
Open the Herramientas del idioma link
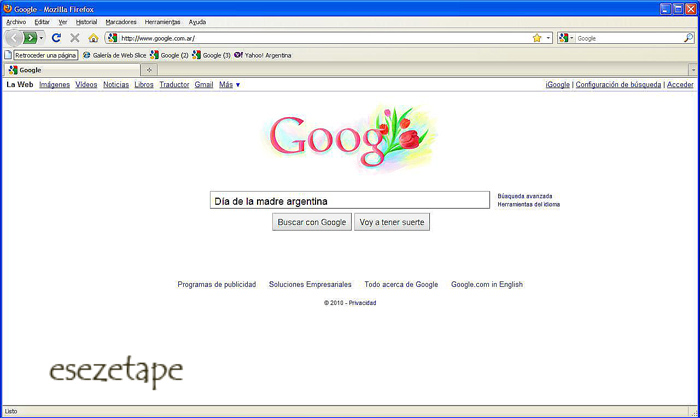529,204
